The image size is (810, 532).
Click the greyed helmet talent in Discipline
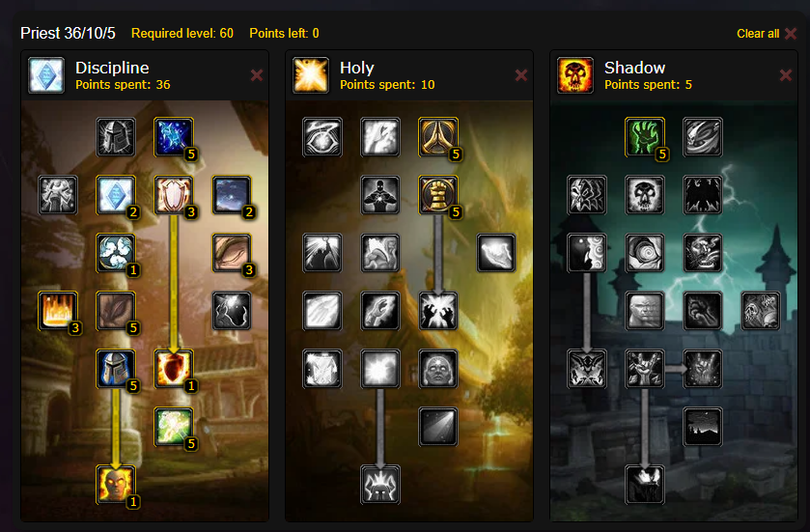point(116,137)
